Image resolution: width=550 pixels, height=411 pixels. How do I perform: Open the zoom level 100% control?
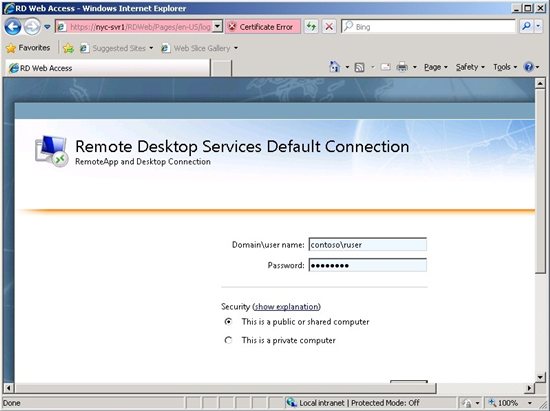(504, 403)
